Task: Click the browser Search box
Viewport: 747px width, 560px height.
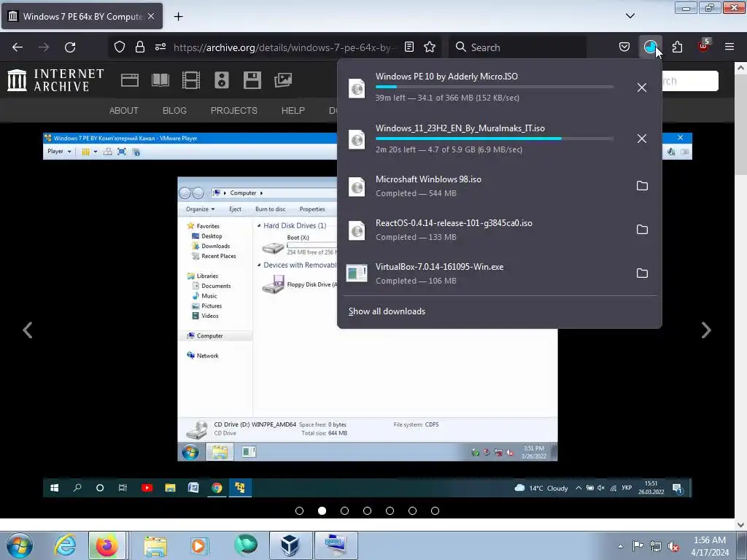Action: pyautogui.click(x=517, y=47)
